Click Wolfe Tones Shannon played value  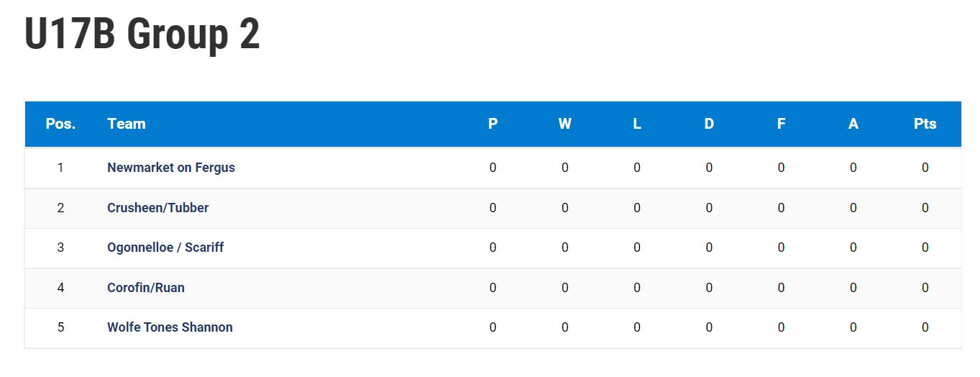(x=493, y=327)
